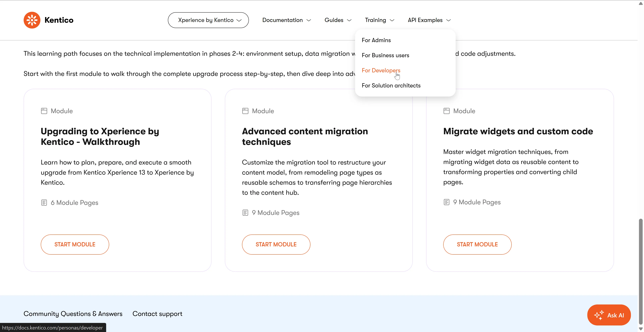Click the Module icon on Advanced content migration card
The width and height of the screenshot is (644, 332).
click(x=245, y=111)
